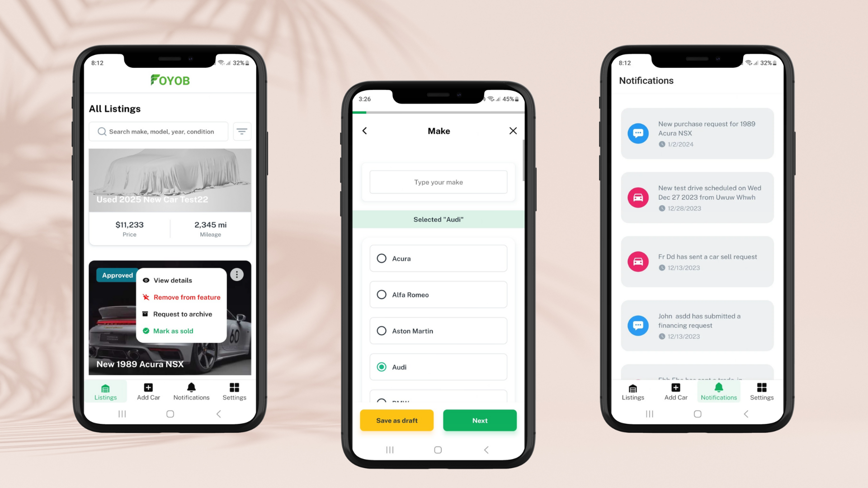Tap the three-dot overflow menu icon
The image size is (868, 488).
click(x=236, y=274)
